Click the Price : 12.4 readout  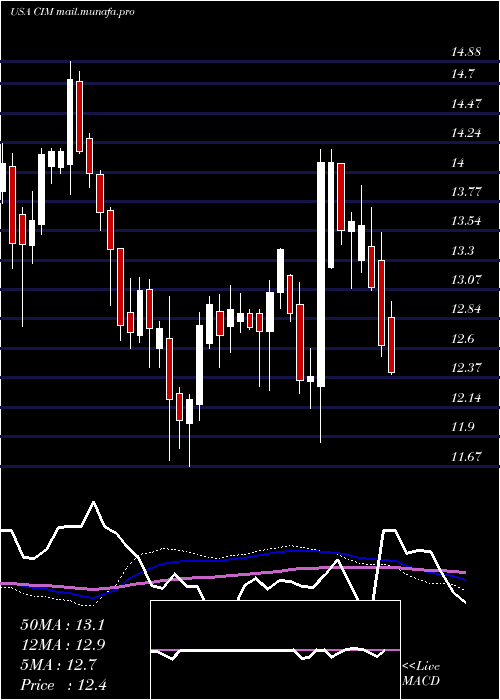[63, 685]
